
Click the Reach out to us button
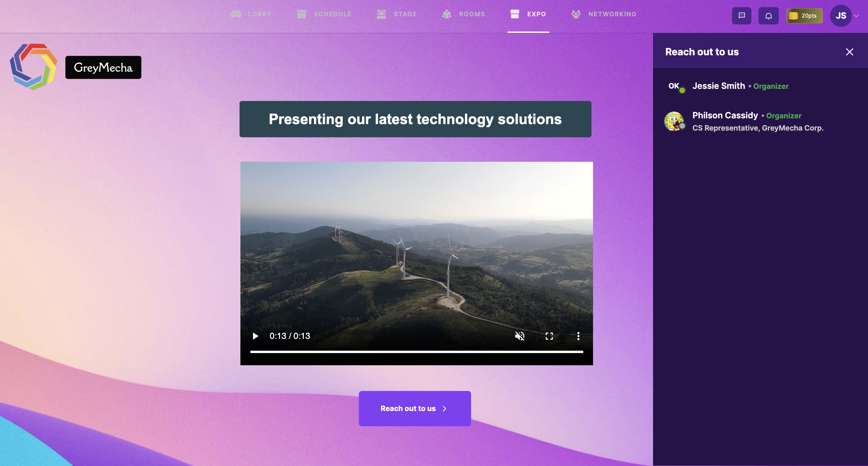pos(414,408)
